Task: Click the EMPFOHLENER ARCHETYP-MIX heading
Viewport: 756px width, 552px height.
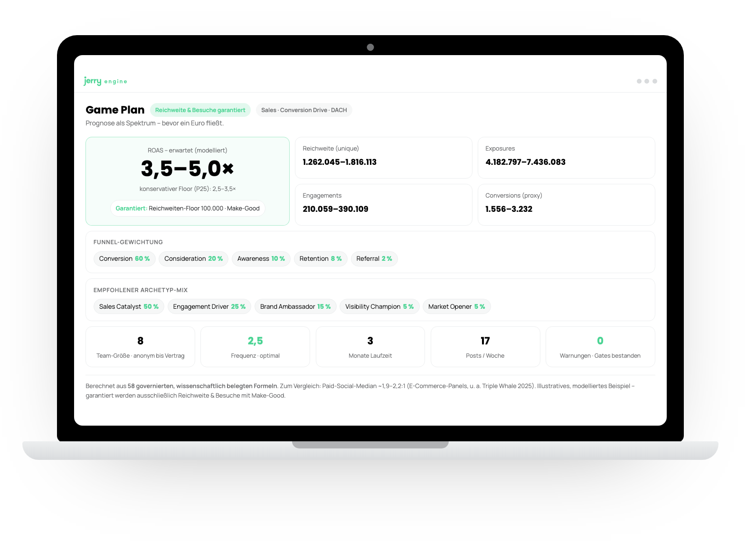Action: (x=141, y=290)
